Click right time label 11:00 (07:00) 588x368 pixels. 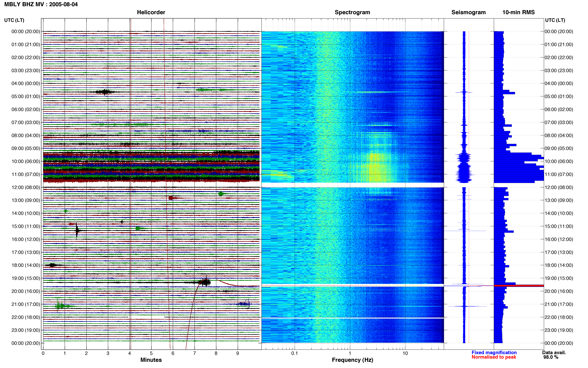tap(559, 175)
